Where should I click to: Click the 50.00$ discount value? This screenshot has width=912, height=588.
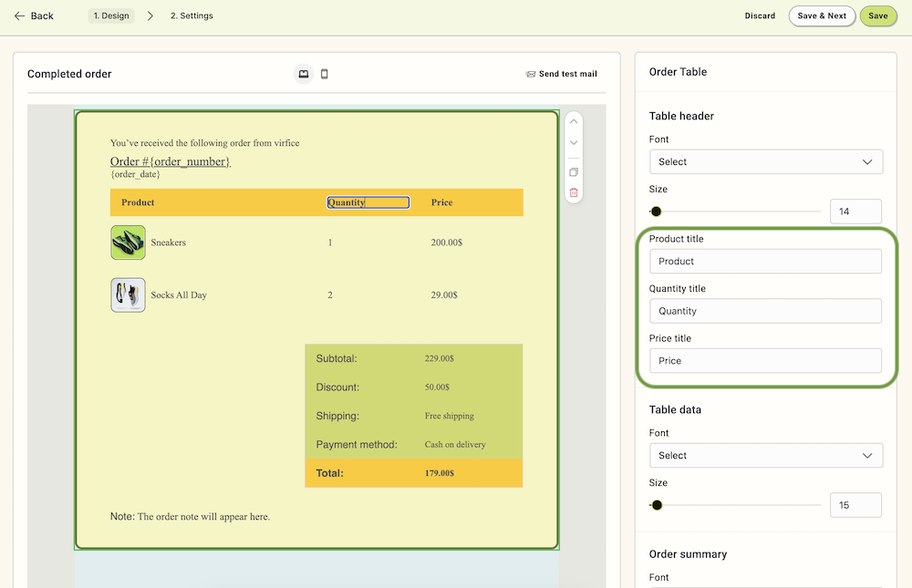(x=437, y=387)
